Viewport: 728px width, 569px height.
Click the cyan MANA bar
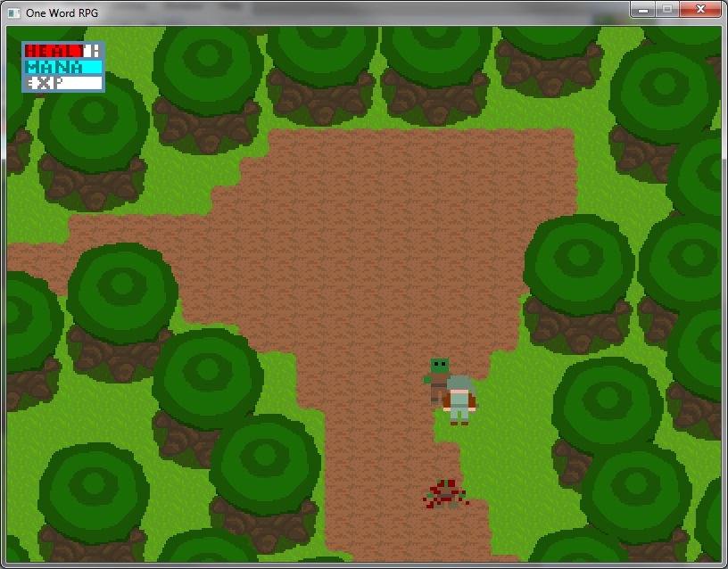pos(63,67)
